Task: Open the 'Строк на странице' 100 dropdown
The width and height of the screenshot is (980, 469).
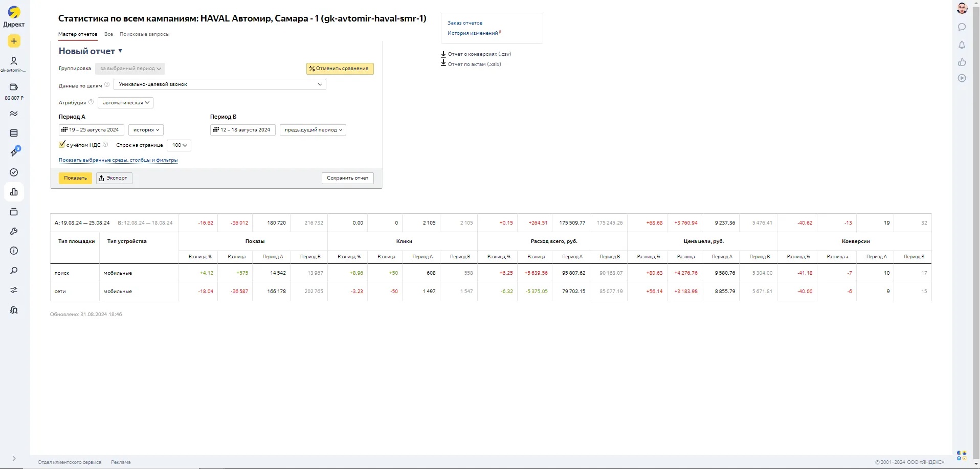Action: (x=179, y=145)
